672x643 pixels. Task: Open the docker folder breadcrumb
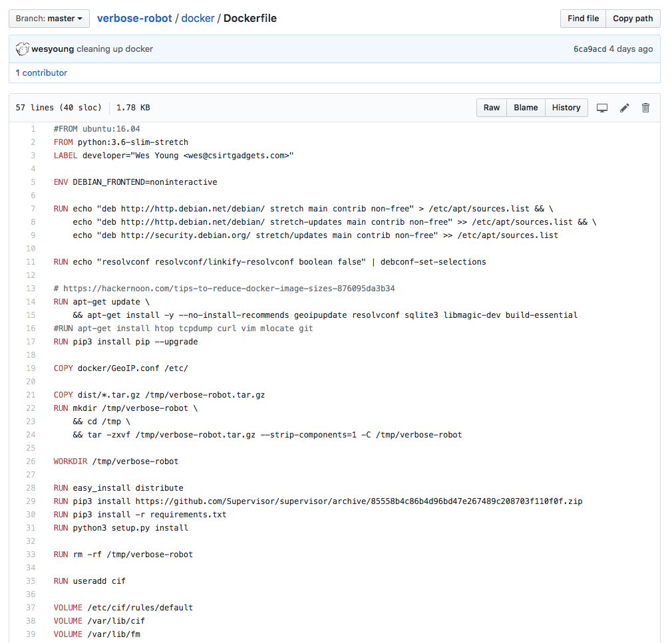(198, 19)
